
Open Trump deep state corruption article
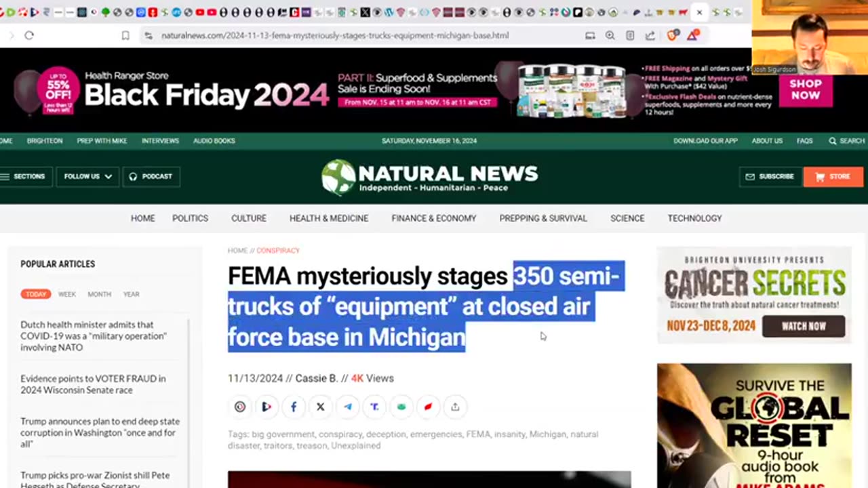[x=100, y=432]
